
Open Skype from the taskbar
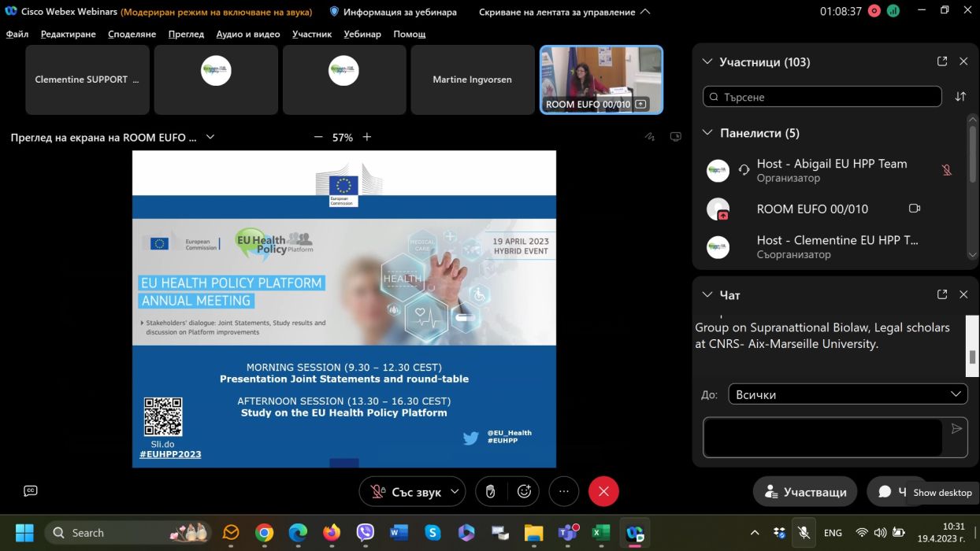433,533
